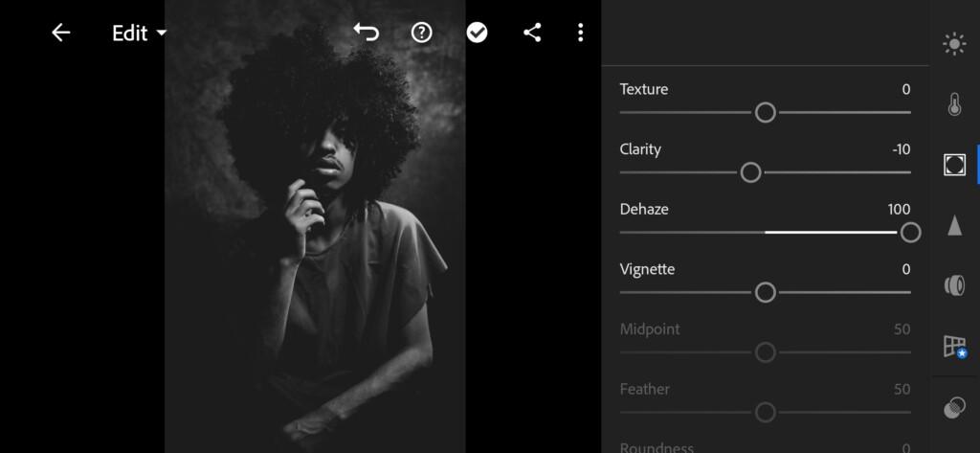Click the Feather value 50
Viewport: 980px width, 453px height.
click(x=902, y=389)
